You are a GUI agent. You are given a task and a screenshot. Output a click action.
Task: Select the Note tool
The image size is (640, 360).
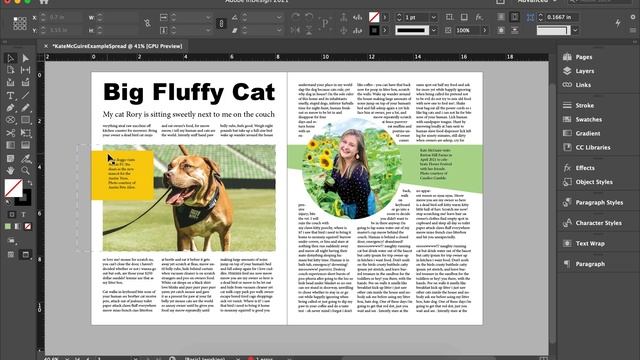[11, 158]
